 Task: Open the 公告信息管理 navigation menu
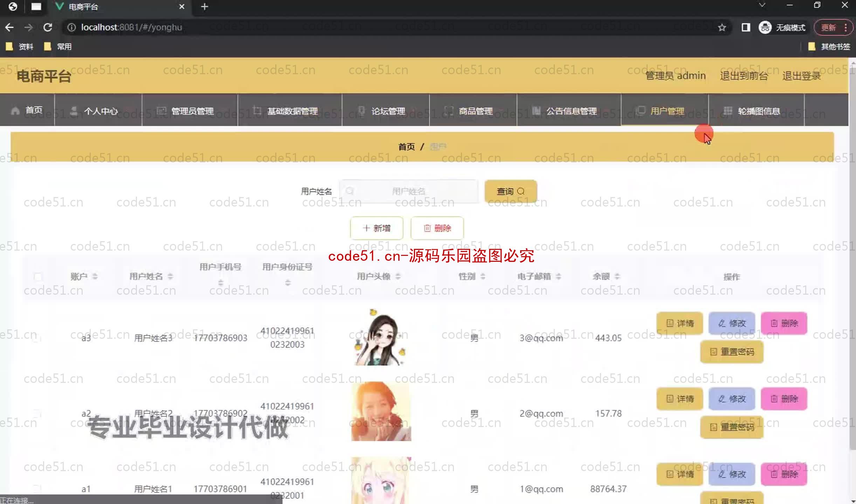pyautogui.click(x=569, y=110)
